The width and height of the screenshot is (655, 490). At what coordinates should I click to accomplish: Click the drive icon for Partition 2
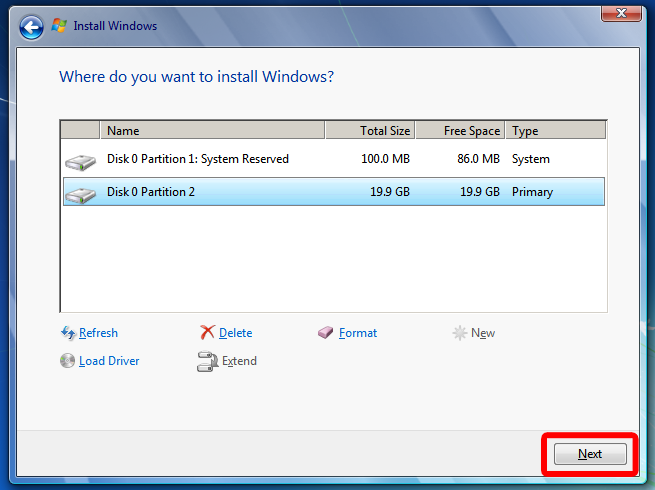coord(81,195)
